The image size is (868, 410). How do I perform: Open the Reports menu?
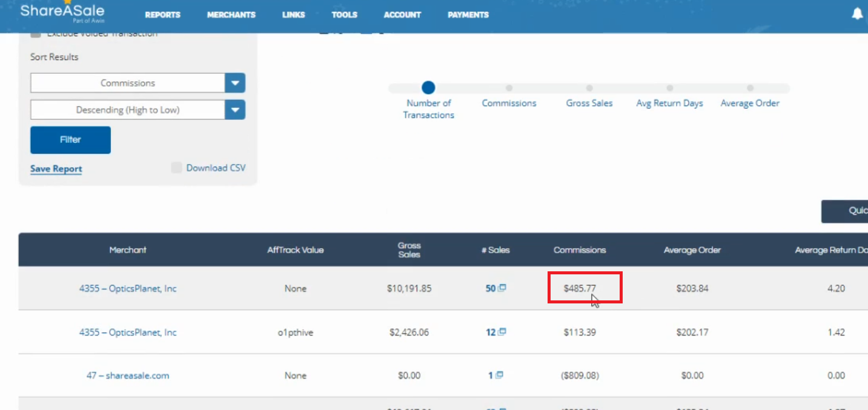162,15
